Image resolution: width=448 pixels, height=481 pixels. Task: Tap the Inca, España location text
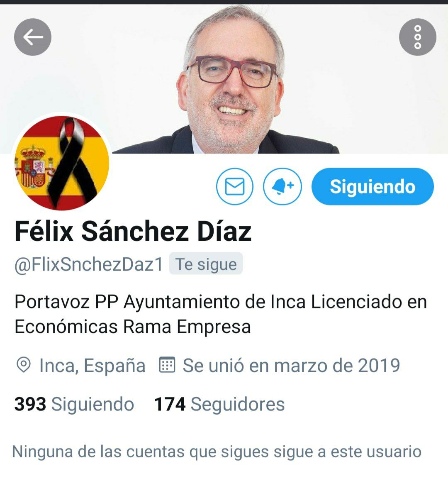click(93, 366)
